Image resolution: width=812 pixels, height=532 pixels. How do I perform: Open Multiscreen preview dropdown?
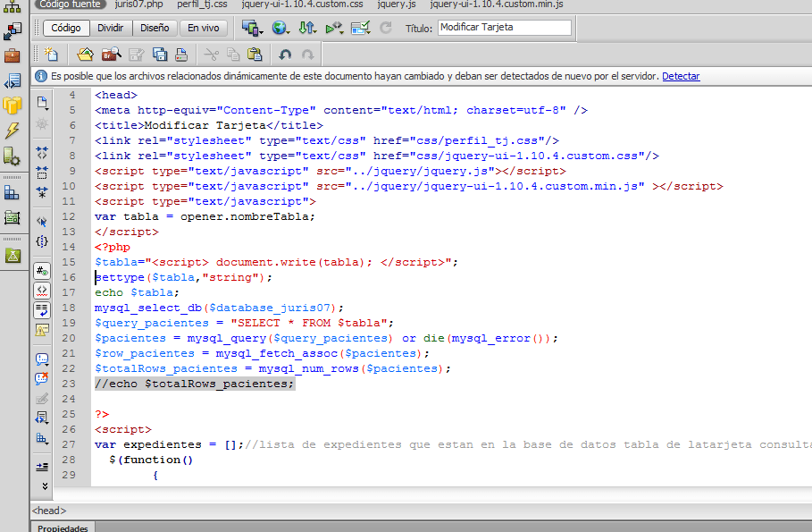click(252, 28)
